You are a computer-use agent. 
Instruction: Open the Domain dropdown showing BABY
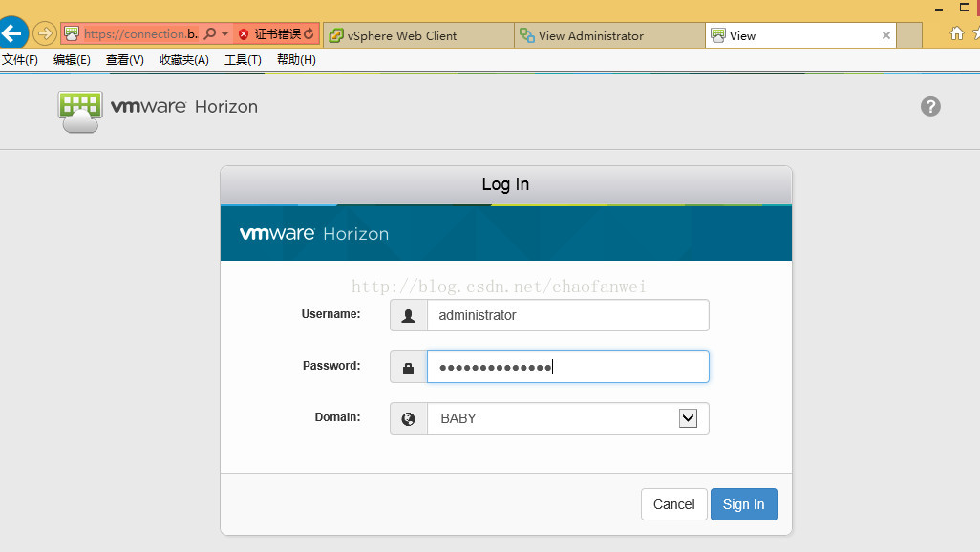pyautogui.click(x=567, y=418)
